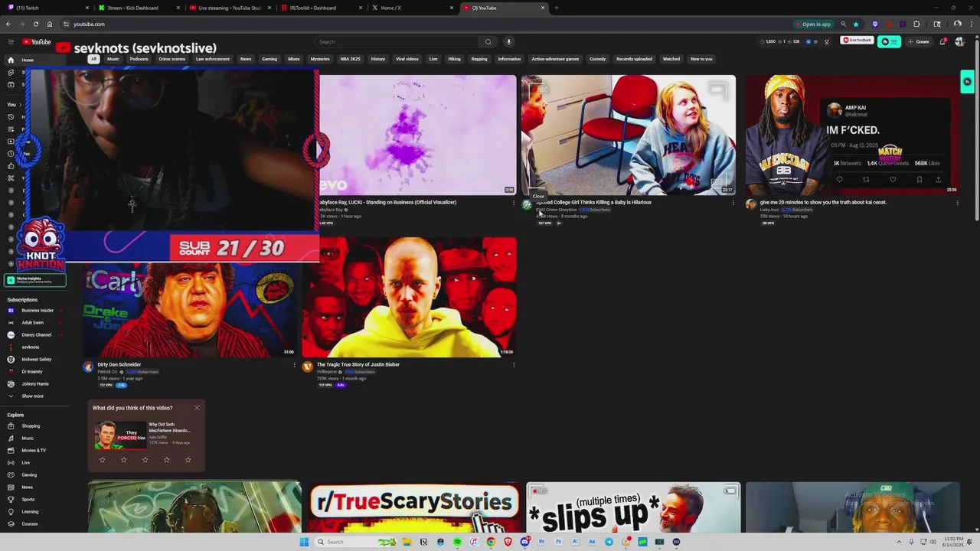The height and width of the screenshot is (551, 980).
Task: Select the Recently uploaded filter chip
Action: [x=634, y=59]
